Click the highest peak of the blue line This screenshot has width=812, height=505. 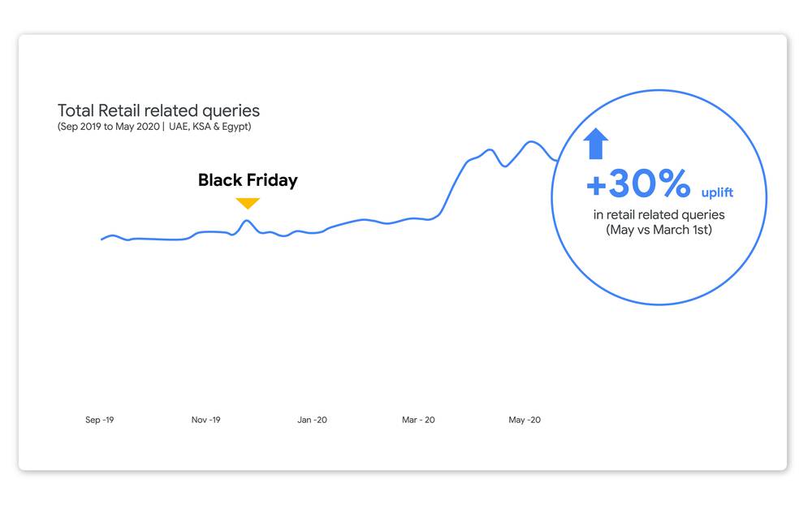pyautogui.click(x=531, y=141)
